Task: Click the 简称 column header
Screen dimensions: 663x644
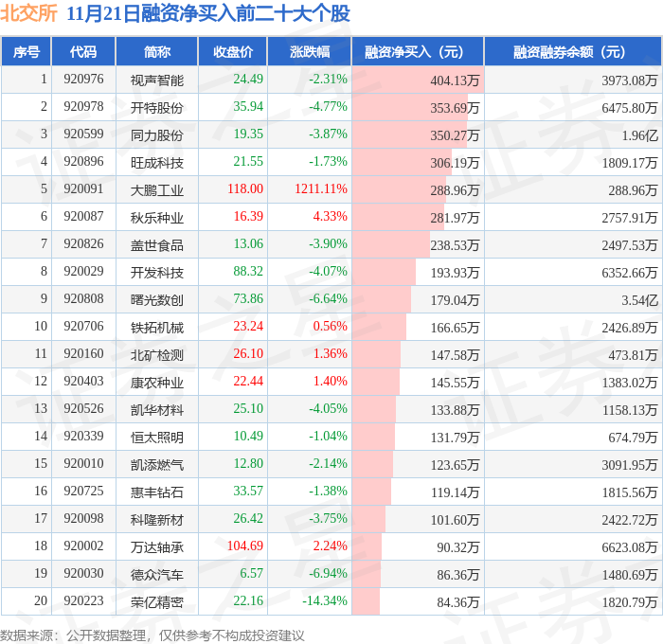Action: point(157,51)
